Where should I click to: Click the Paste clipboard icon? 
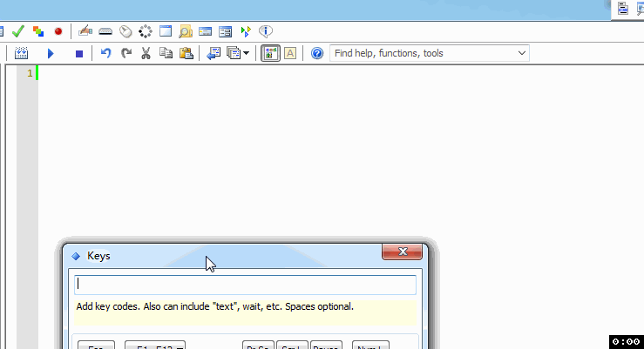(x=186, y=54)
